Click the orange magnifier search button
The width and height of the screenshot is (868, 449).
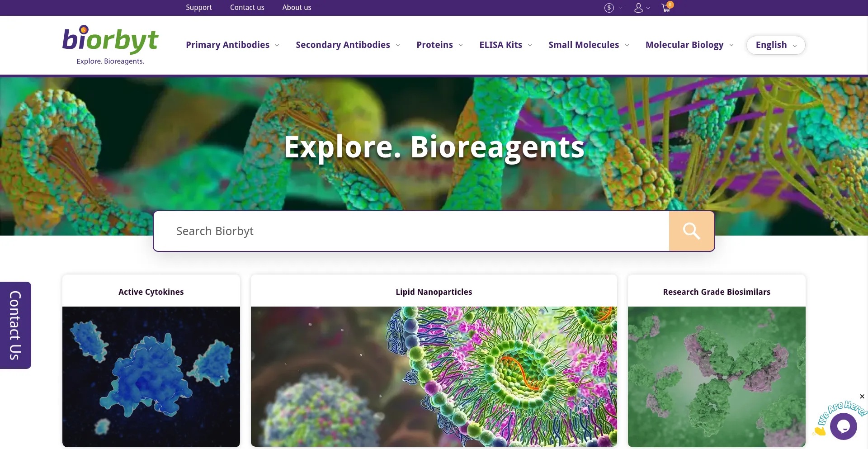point(691,231)
